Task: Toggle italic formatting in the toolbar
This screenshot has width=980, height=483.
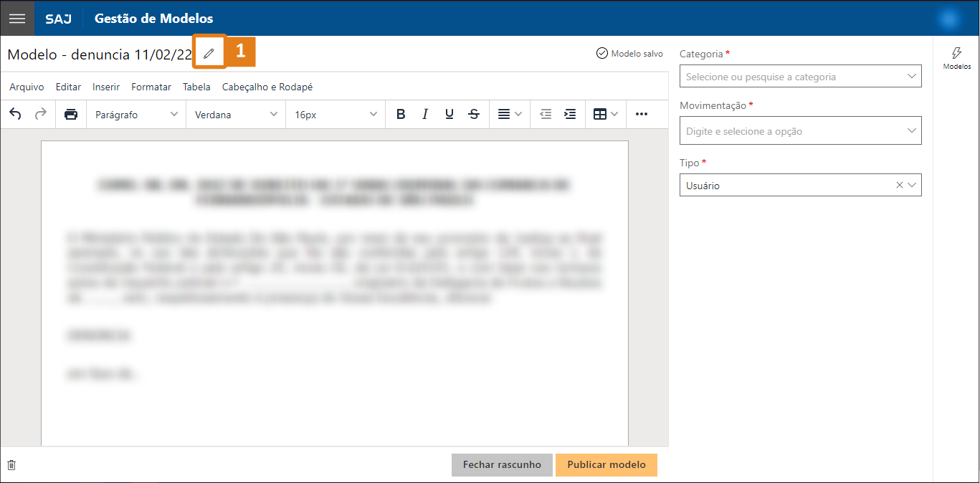Action: 425,113
